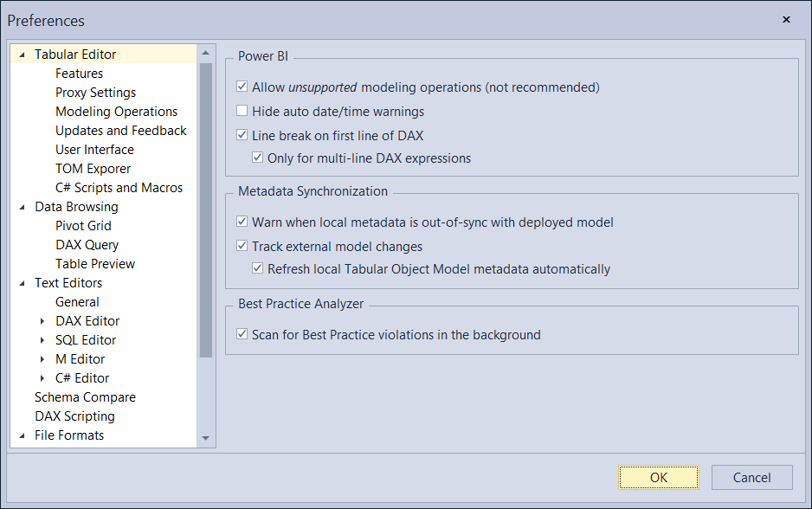Expand the SQL Editor tree node
812x509 pixels.
[43, 339]
